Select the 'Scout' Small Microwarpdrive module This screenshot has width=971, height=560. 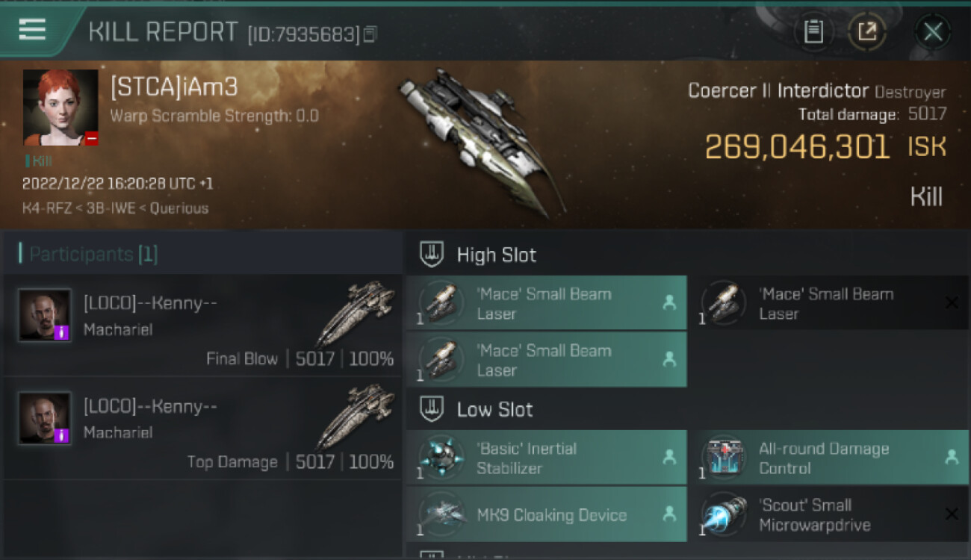pyautogui.click(x=828, y=514)
